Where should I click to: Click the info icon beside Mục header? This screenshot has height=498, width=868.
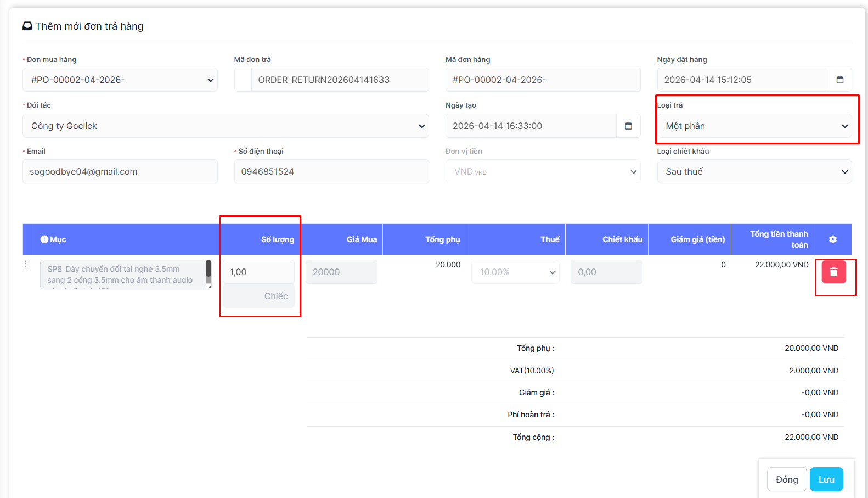coord(44,239)
